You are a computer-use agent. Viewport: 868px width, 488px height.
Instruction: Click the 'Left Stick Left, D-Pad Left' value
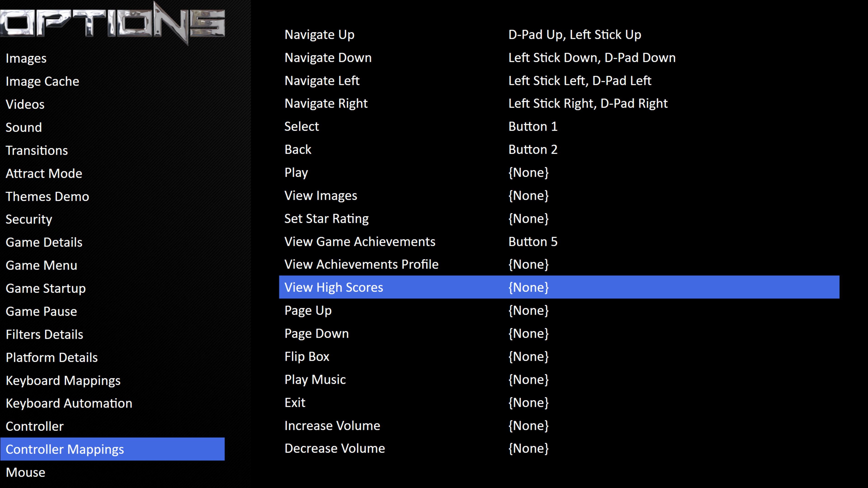pos(580,80)
